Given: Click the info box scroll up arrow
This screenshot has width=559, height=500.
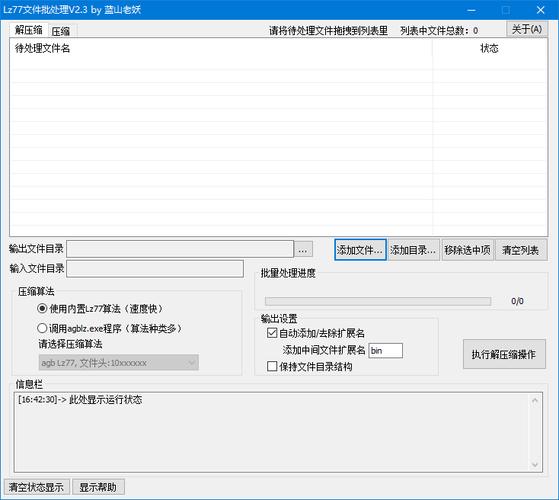Looking at the screenshot, I should click(535, 401).
